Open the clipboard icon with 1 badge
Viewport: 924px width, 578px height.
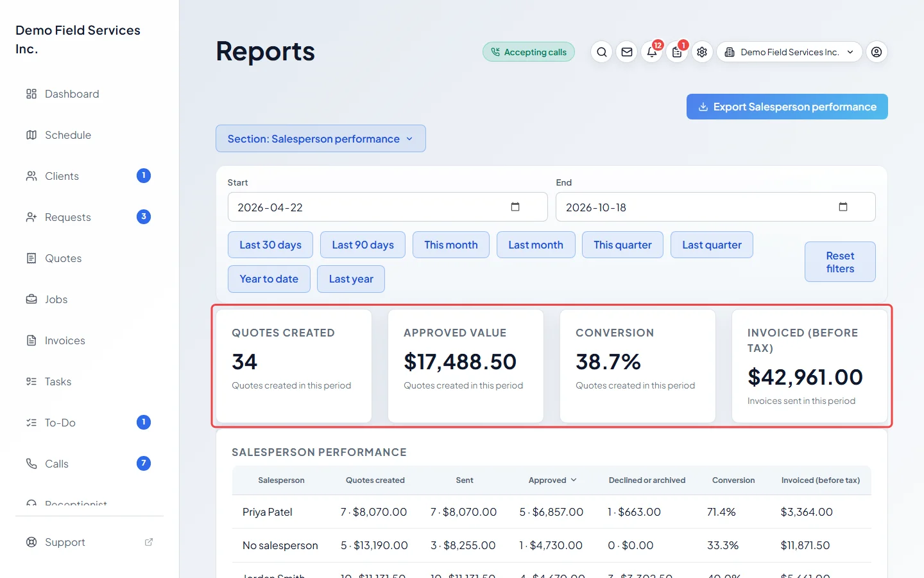pyautogui.click(x=677, y=52)
